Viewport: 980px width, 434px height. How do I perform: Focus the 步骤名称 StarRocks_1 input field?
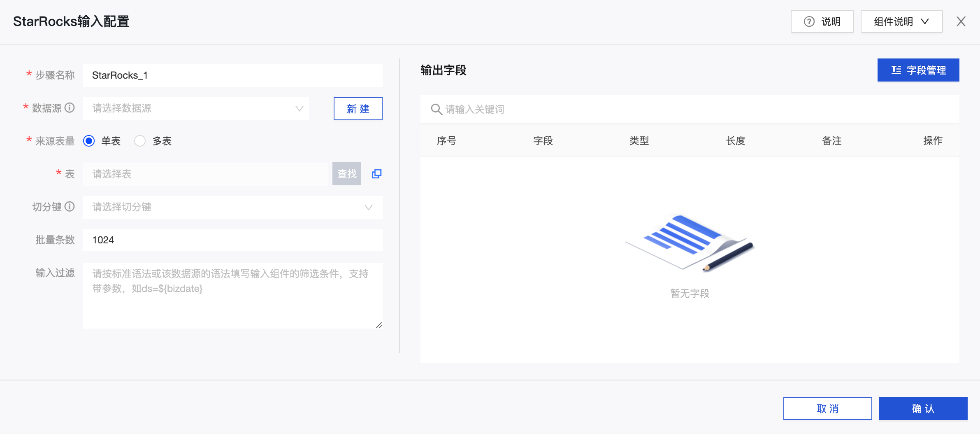click(x=232, y=75)
